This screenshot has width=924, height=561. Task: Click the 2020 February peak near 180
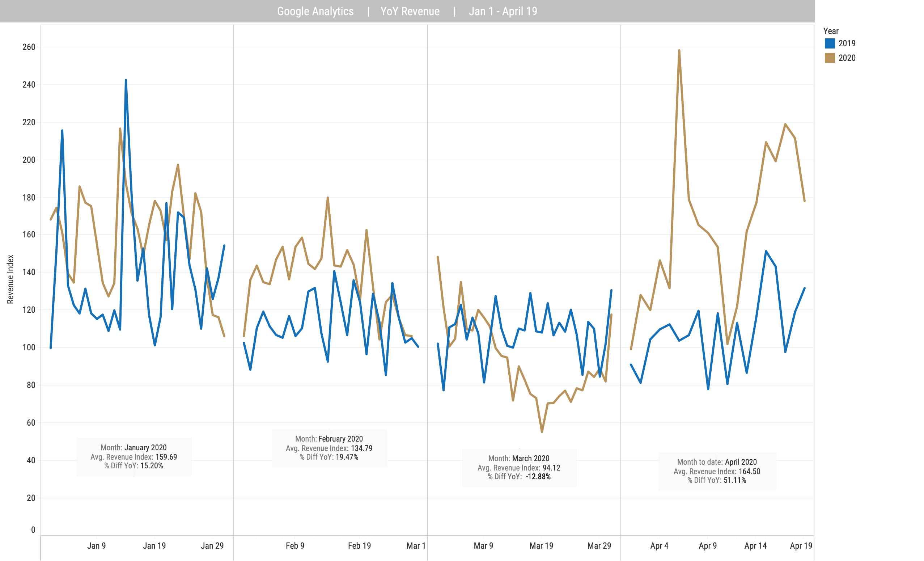328,197
